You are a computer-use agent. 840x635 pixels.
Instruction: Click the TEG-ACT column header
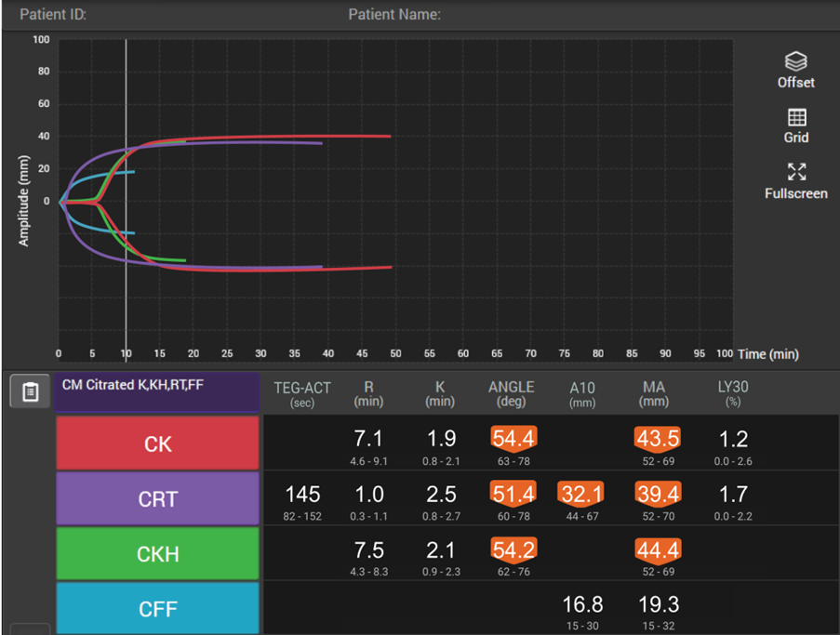click(x=302, y=393)
